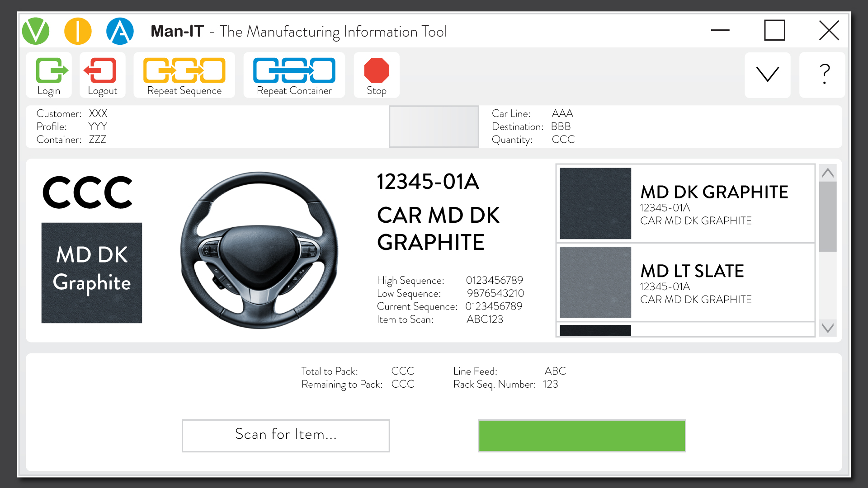Image resolution: width=868 pixels, height=488 pixels.
Task: Hit the red Stop octagon
Action: (376, 70)
